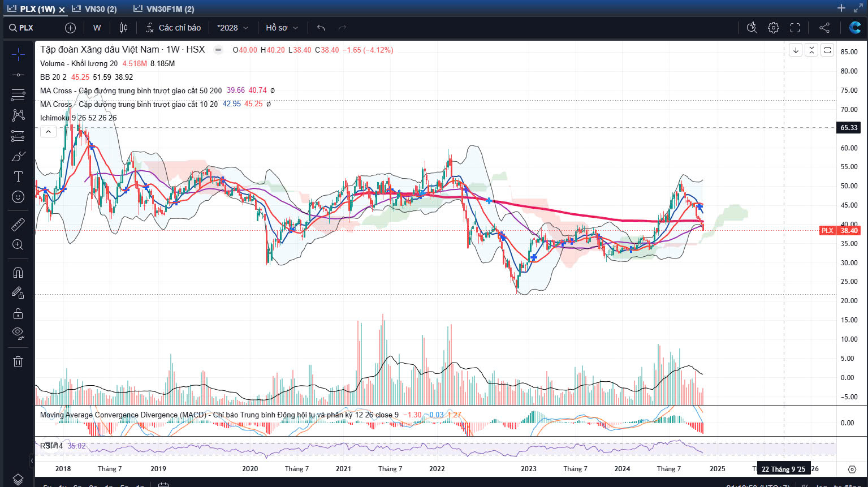Click the collapse pane button

point(811,50)
